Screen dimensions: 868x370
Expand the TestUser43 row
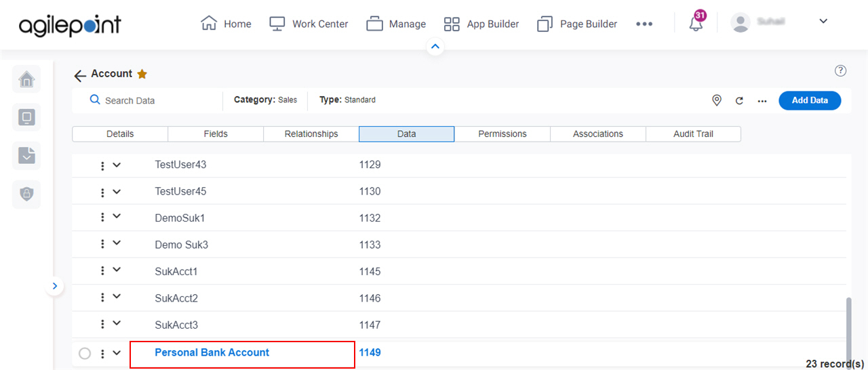(x=117, y=165)
